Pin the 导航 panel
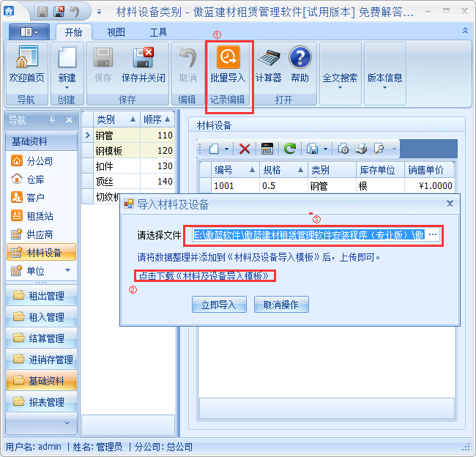The height and width of the screenshot is (457, 476). [x=53, y=120]
